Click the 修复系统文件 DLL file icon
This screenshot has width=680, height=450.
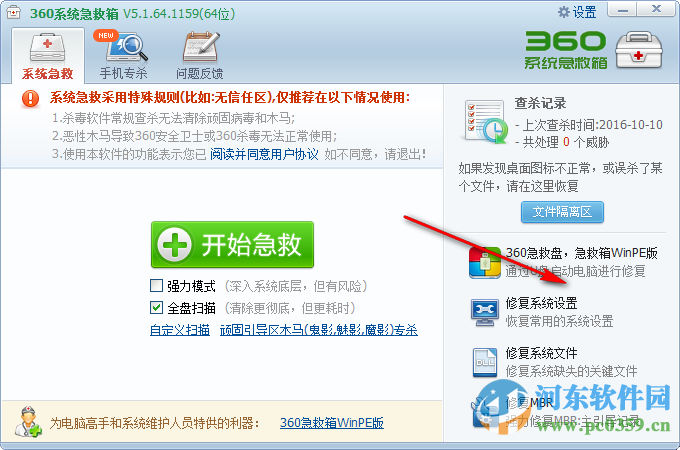pos(484,362)
